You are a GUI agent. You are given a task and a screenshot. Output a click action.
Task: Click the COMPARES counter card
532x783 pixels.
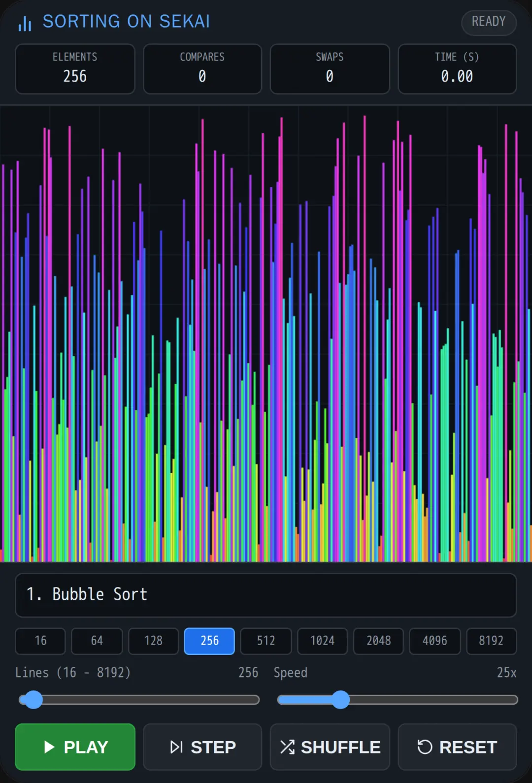pyautogui.click(x=202, y=69)
